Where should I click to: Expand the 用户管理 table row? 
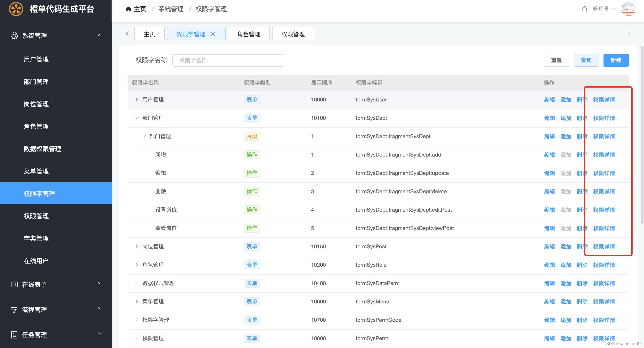(136, 100)
